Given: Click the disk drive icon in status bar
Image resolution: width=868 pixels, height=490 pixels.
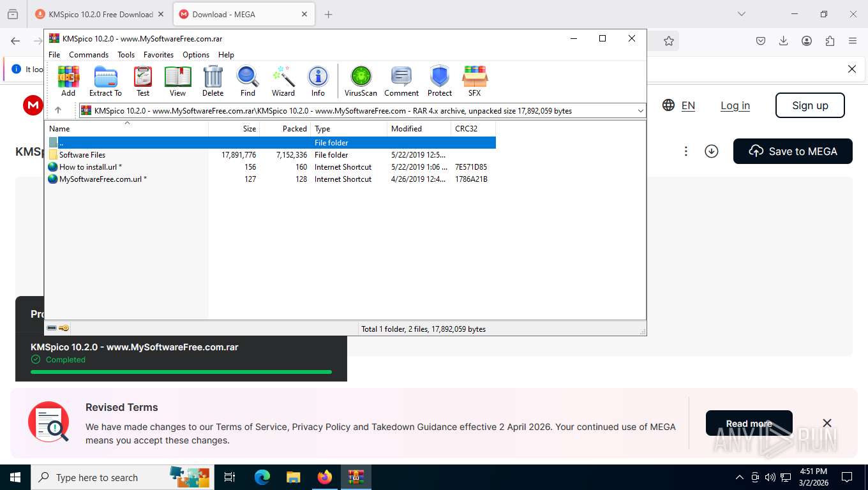Looking at the screenshot, I should pos(52,328).
